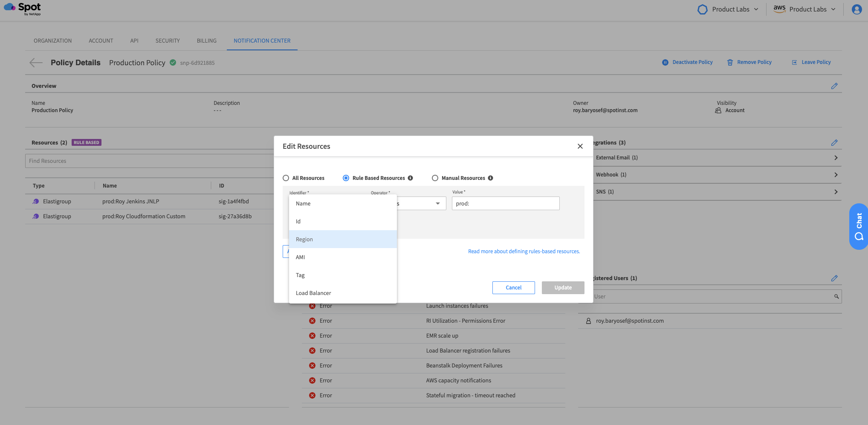Screen dimensions: 868x425
Task: Click the Manual Resources info icon
Action: pos(490,178)
